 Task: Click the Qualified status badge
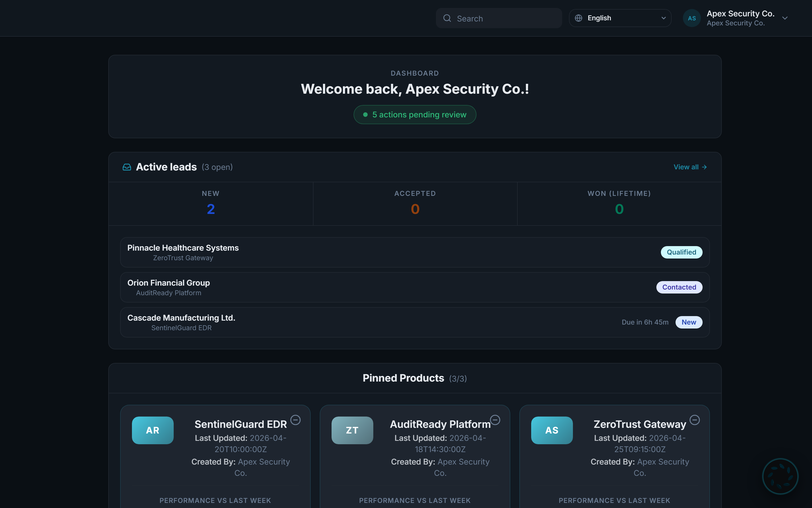click(x=681, y=252)
